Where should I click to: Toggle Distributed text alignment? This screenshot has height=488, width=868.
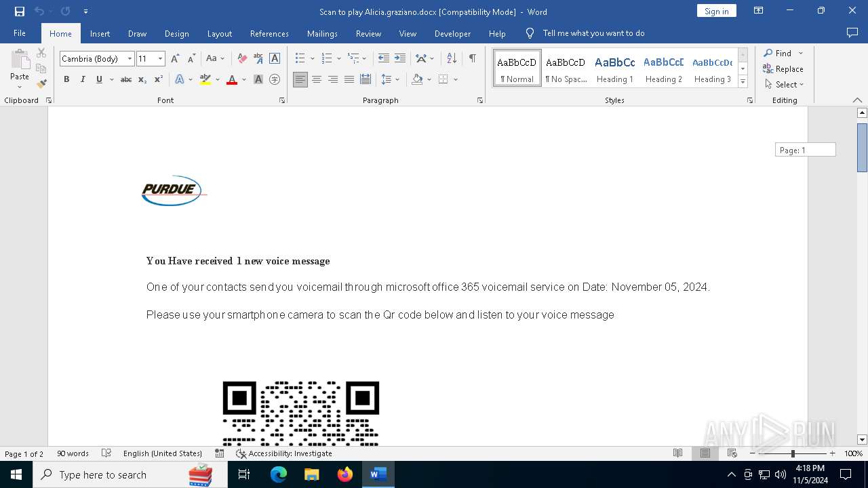366,79
